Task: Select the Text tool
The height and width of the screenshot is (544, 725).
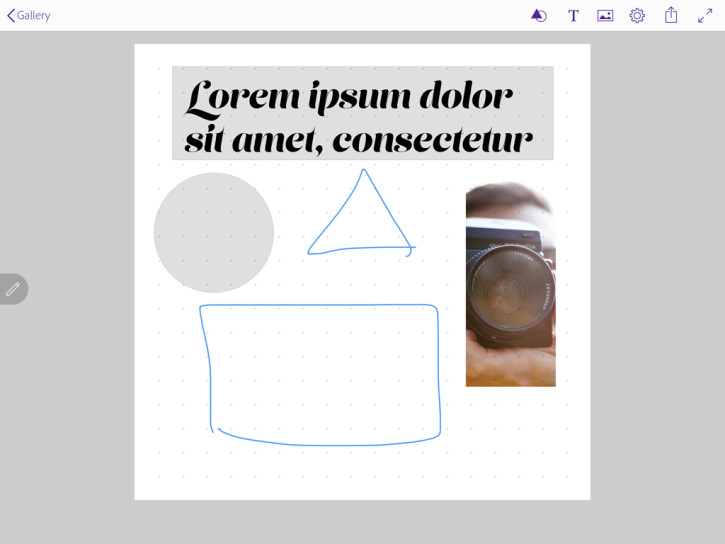Action: [x=573, y=15]
